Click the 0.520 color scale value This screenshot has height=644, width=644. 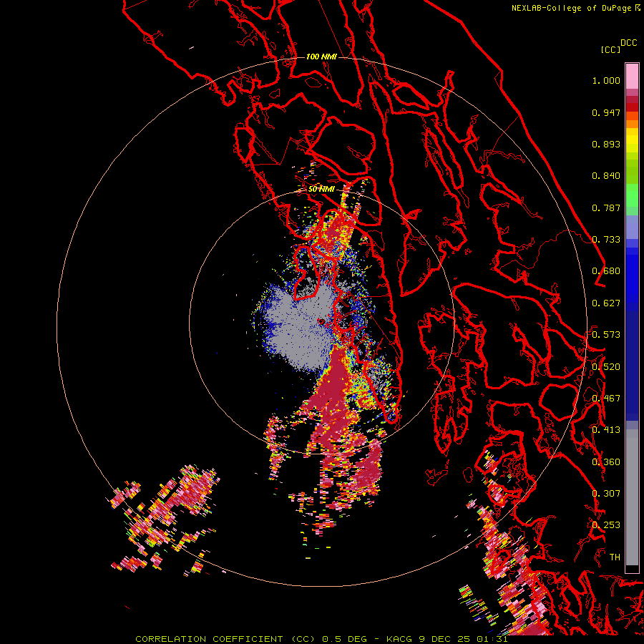coord(606,367)
